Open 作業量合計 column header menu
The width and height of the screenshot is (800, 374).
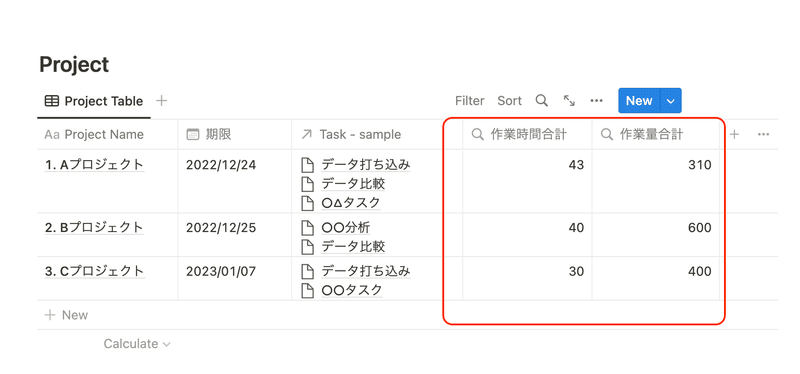tap(656, 135)
